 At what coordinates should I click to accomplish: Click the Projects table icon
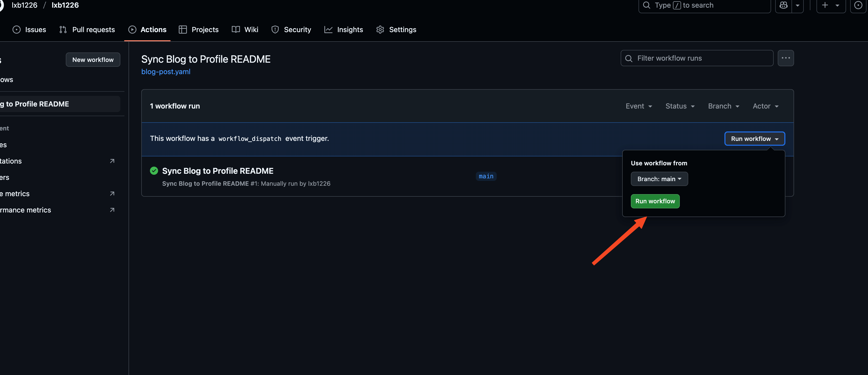(x=183, y=30)
